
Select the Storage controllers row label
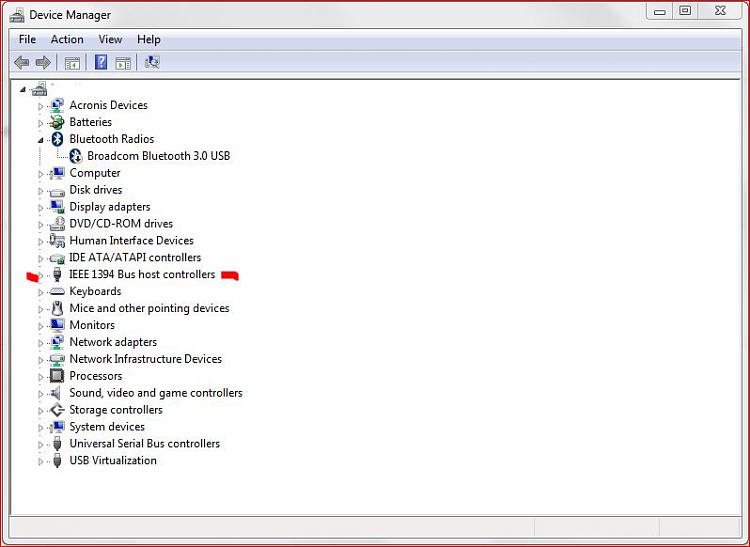[x=116, y=410]
